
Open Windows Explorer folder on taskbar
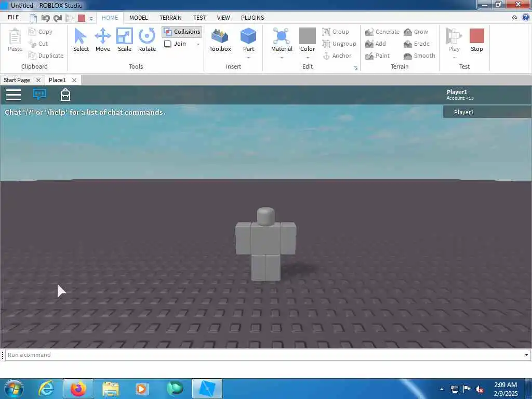[x=111, y=389]
